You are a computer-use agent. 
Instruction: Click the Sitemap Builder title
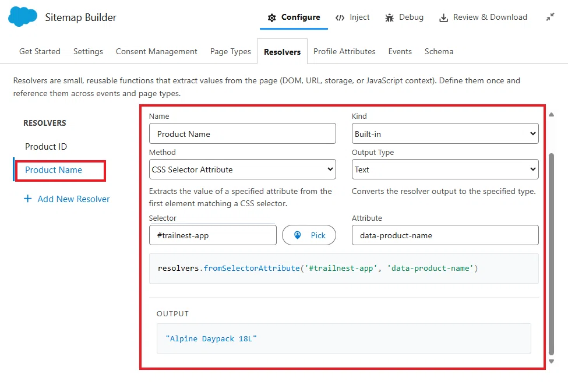[81, 17]
